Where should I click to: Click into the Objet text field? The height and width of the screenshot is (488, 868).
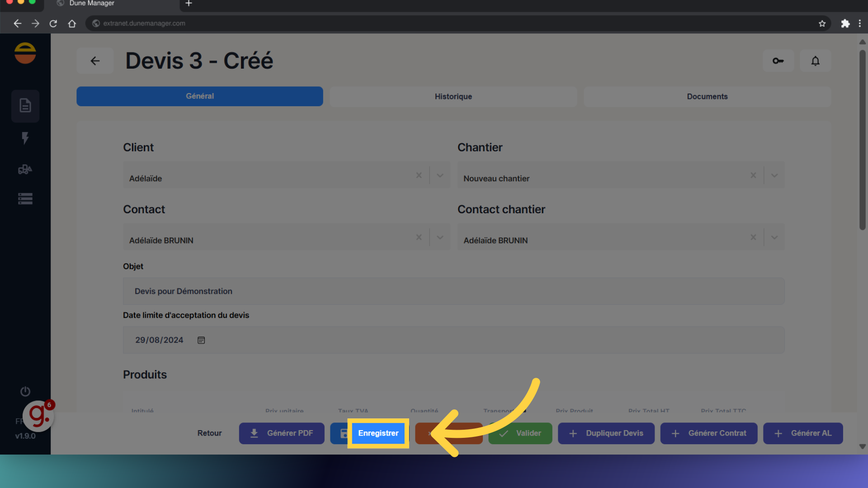pos(453,291)
